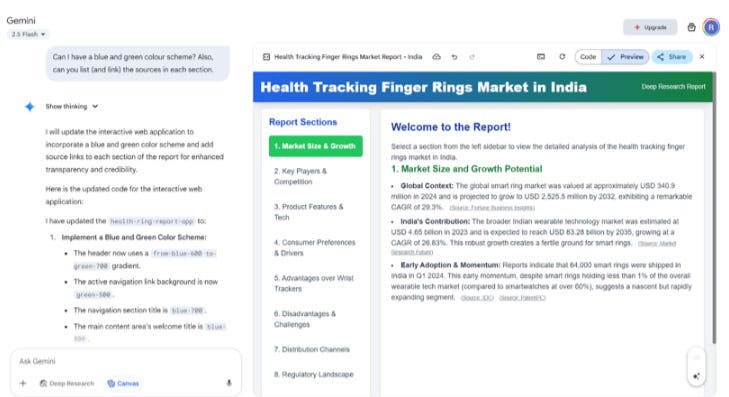Open the user profile avatar
Screen dimensions: 729x397
click(711, 27)
